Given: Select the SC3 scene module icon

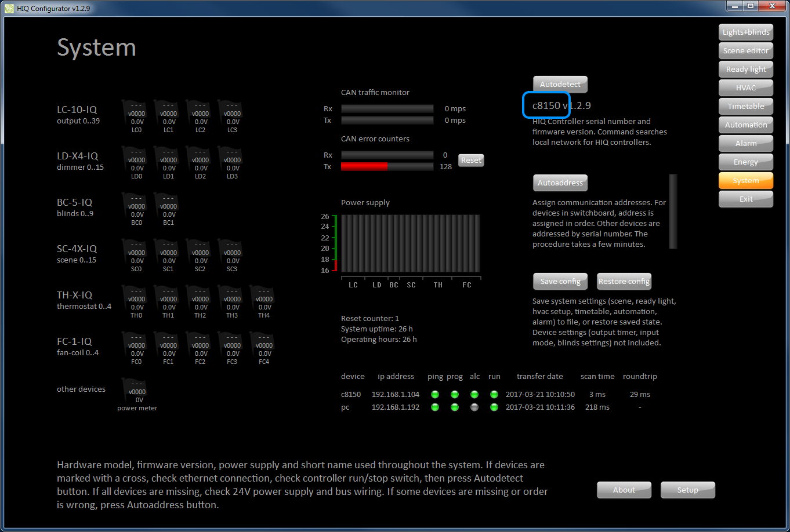Looking at the screenshot, I should click(233, 254).
